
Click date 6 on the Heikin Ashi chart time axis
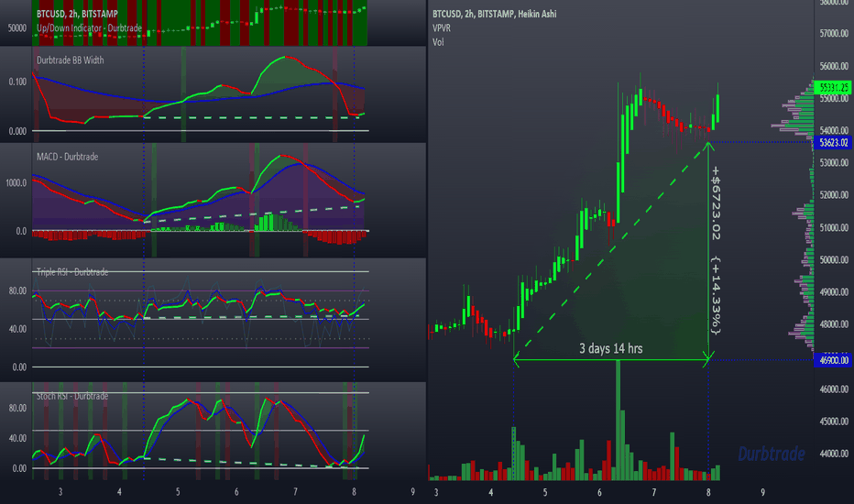click(599, 492)
